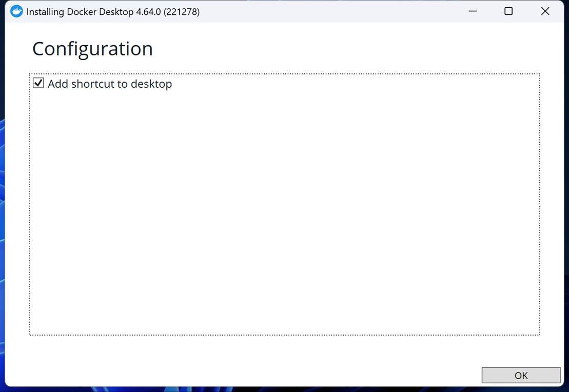Close the Docker Desktop installer window

tap(545, 11)
